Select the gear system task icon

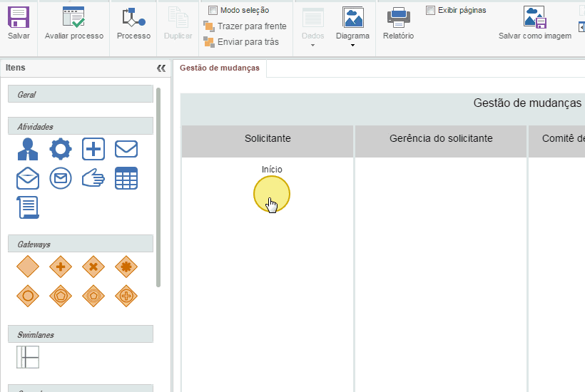pyautogui.click(x=61, y=149)
